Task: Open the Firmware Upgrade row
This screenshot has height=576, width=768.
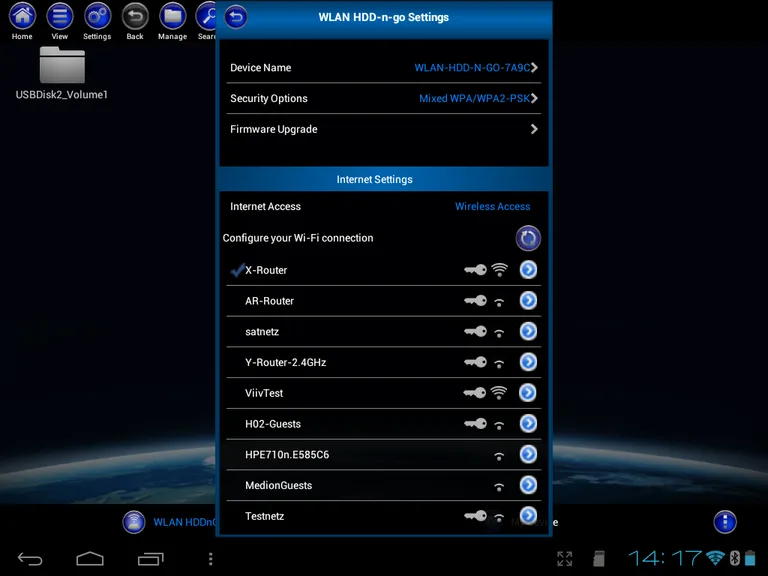Action: tap(384, 129)
